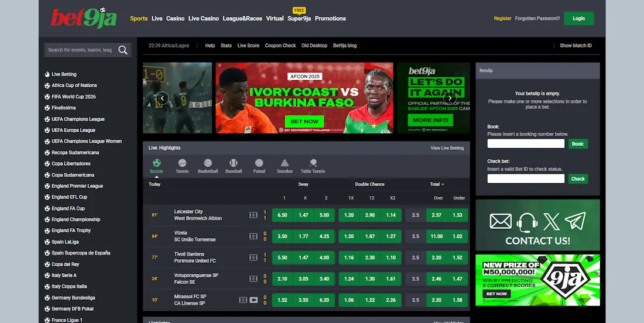The image size is (644, 323).
Task: Open the Casino tab
Action: click(176, 19)
